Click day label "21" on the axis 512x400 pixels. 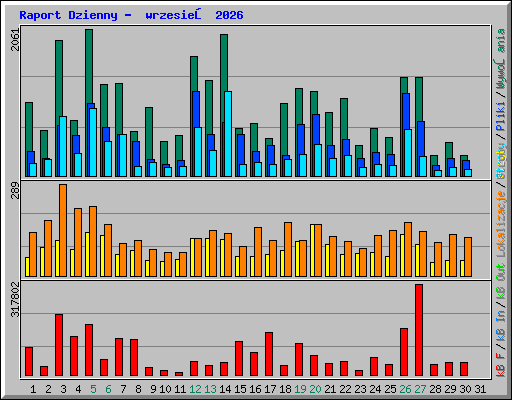click(x=330, y=389)
